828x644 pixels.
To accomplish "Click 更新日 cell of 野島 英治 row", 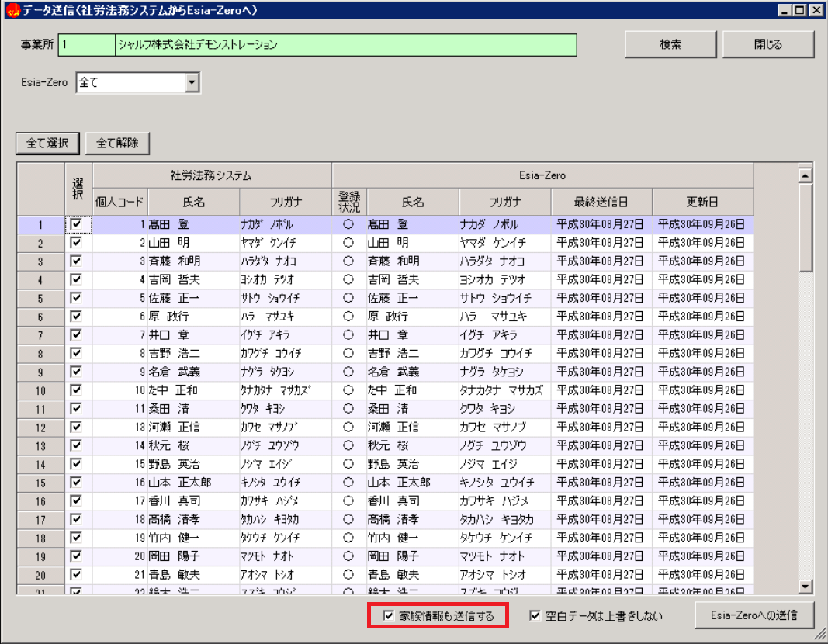I will point(702,464).
